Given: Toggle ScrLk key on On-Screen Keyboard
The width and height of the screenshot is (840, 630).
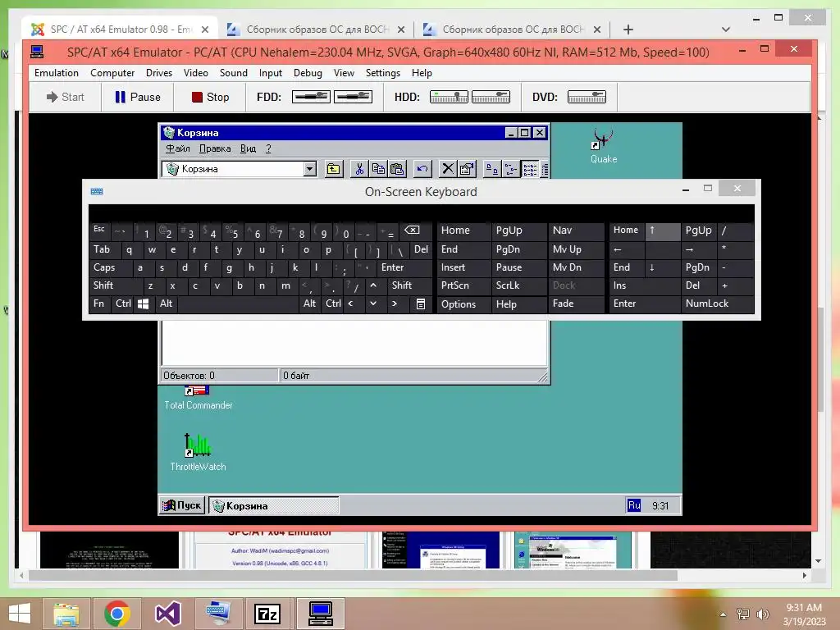Looking at the screenshot, I should (x=518, y=285).
